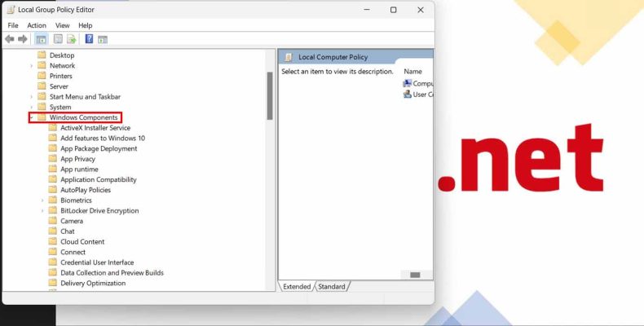Image resolution: width=644 pixels, height=326 pixels.
Task: Click the Export List toolbar icon
Action: [72, 39]
